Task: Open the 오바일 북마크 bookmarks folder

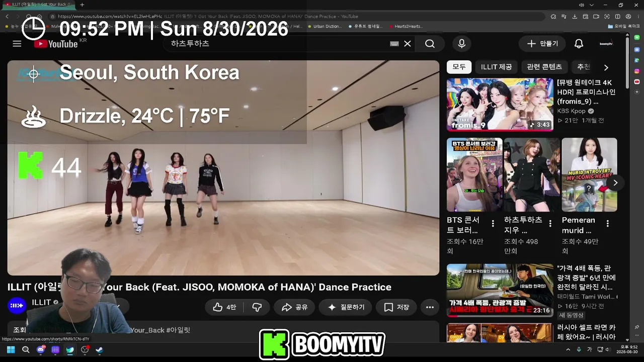Action: point(624,27)
